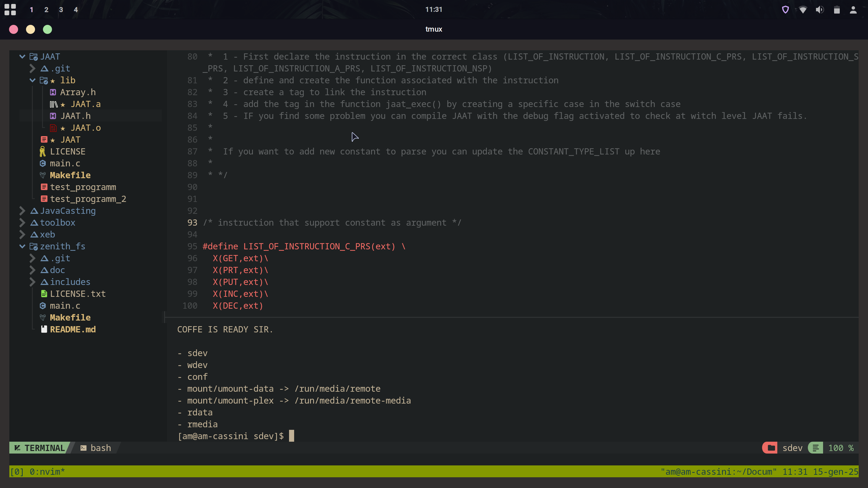This screenshot has height=488, width=868.
Task: Expand the .git folder under zenith_fs
Action: coord(32,258)
